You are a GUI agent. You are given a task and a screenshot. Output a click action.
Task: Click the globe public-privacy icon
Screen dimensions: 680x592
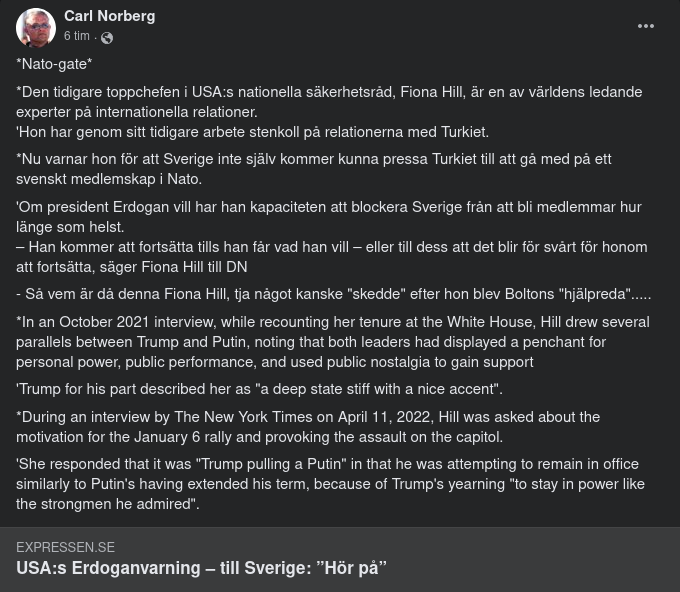pos(107,38)
